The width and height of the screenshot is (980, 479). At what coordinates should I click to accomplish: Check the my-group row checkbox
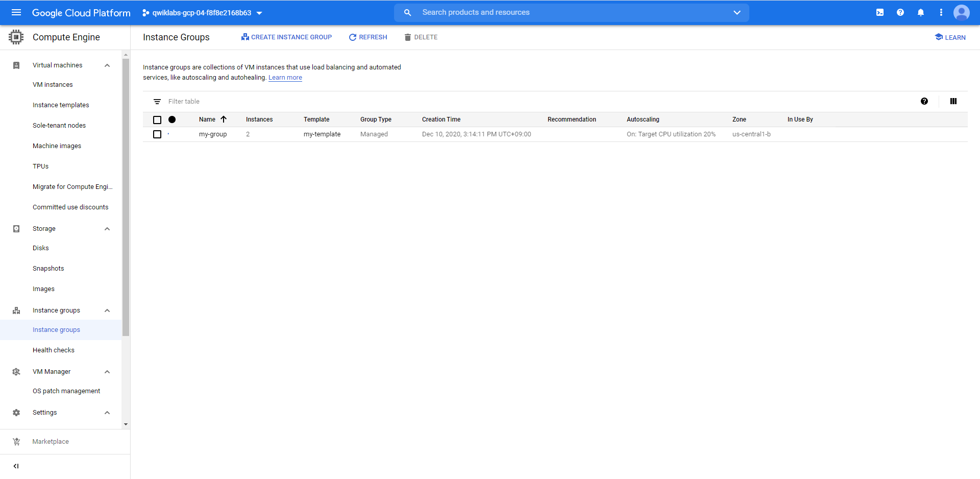tap(157, 134)
